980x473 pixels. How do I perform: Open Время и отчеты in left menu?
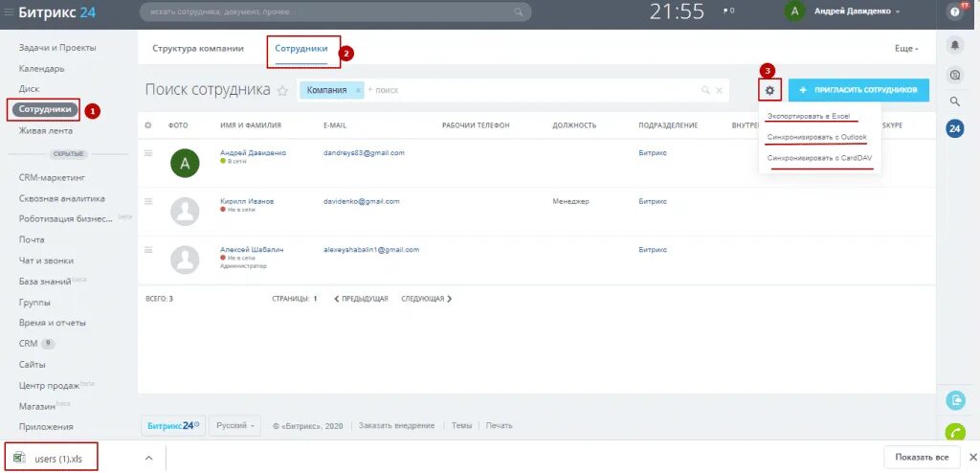click(53, 323)
